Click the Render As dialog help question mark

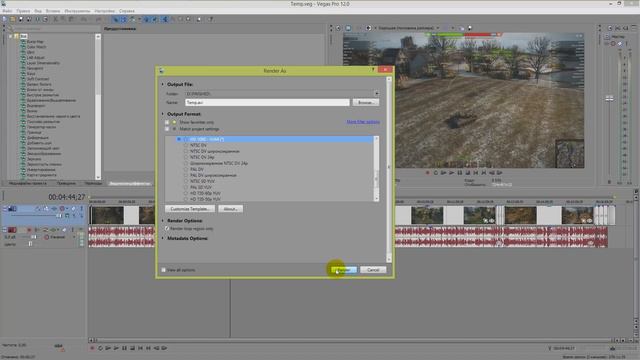coord(373,70)
